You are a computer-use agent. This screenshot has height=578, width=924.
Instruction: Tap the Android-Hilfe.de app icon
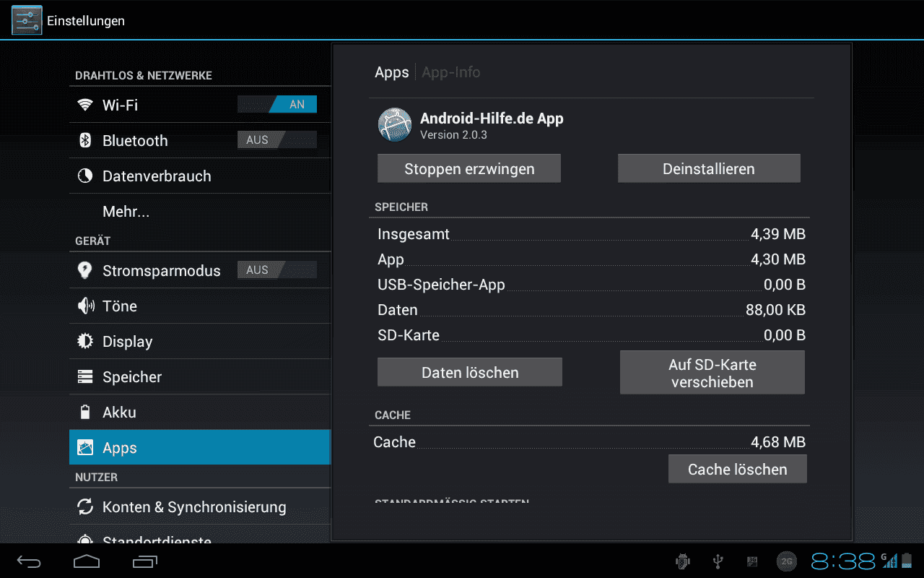[x=395, y=124]
